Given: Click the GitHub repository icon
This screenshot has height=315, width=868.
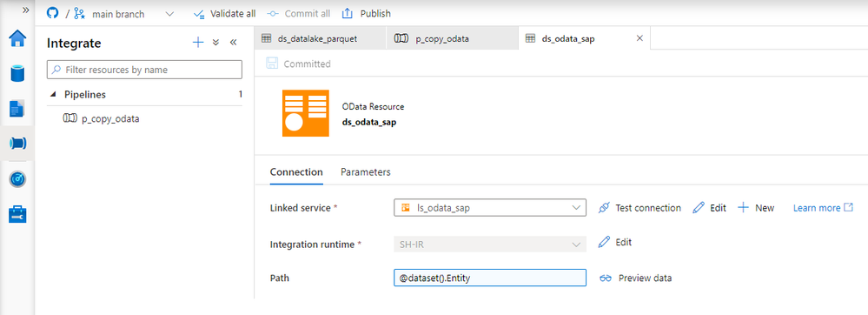Looking at the screenshot, I should coord(53,13).
